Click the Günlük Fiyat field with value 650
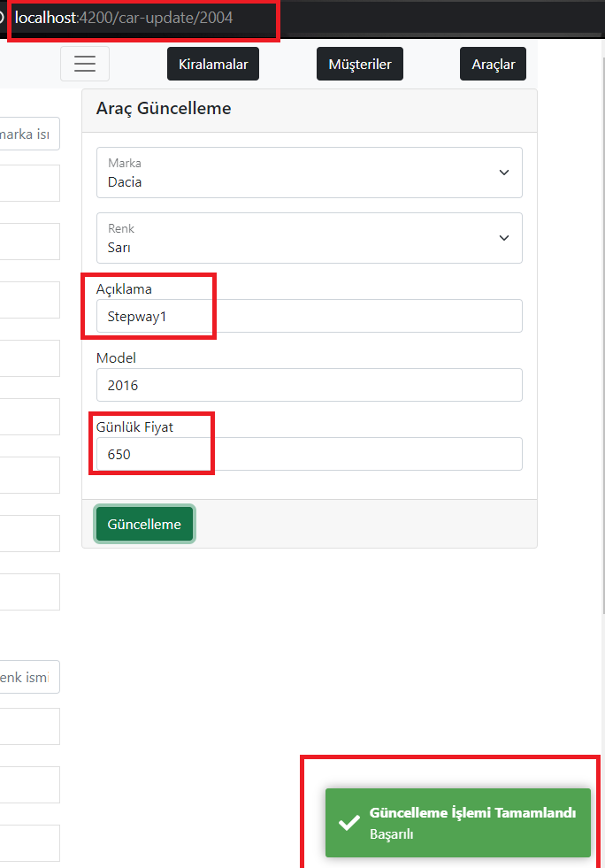 pos(309,454)
